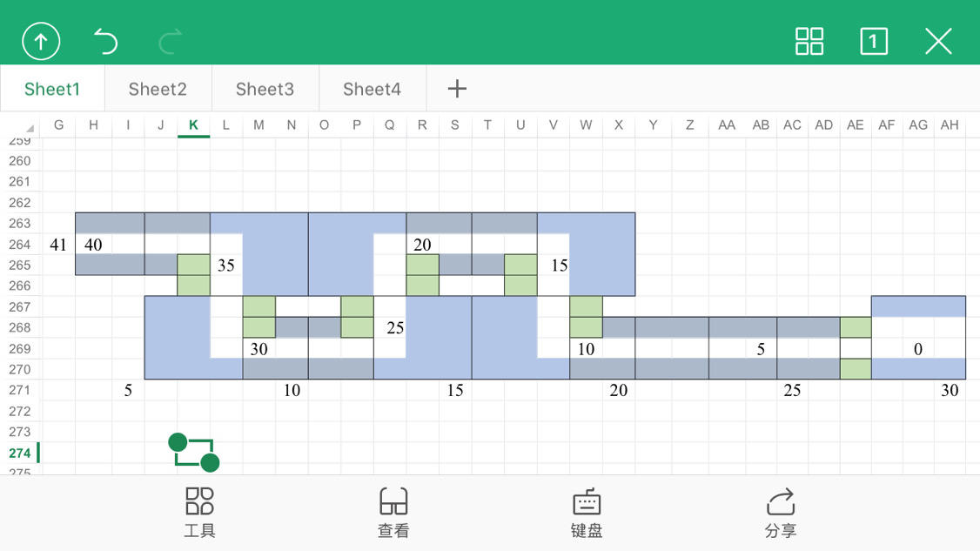Click the greyed redo arrow
Image resolution: width=980 pixels, height=551 pixels.
tap(170, 42)
